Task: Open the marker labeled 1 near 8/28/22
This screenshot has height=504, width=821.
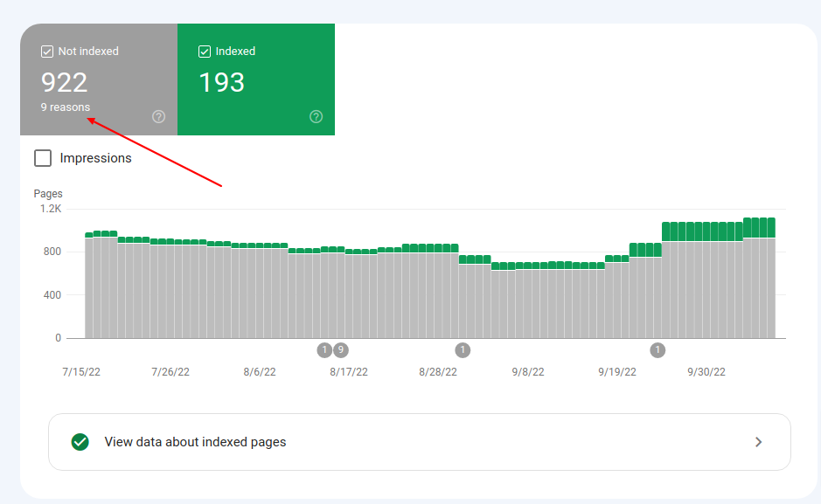Action: point(463,349)
